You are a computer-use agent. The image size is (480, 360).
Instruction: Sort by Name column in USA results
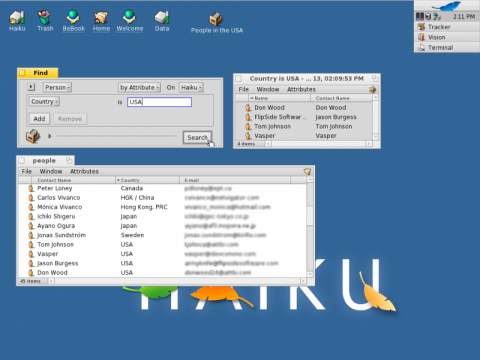(x=279, y=98)
